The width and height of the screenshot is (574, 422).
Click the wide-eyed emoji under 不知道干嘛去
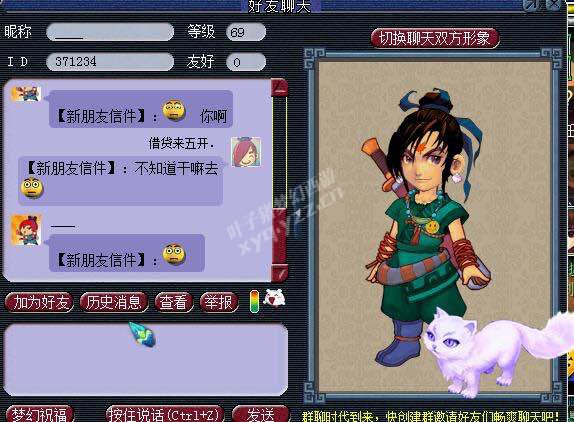32,188
